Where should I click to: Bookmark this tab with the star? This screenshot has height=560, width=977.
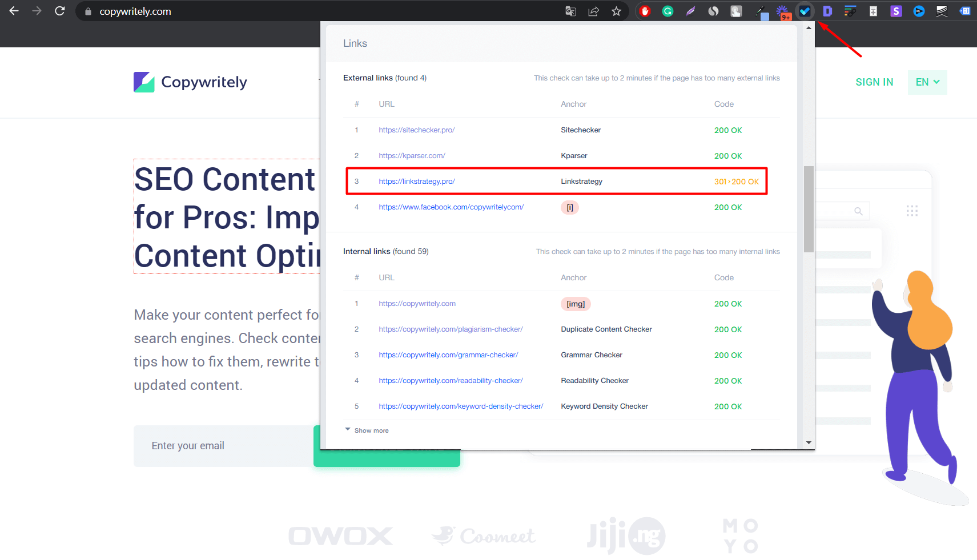[x=616, y=11]
